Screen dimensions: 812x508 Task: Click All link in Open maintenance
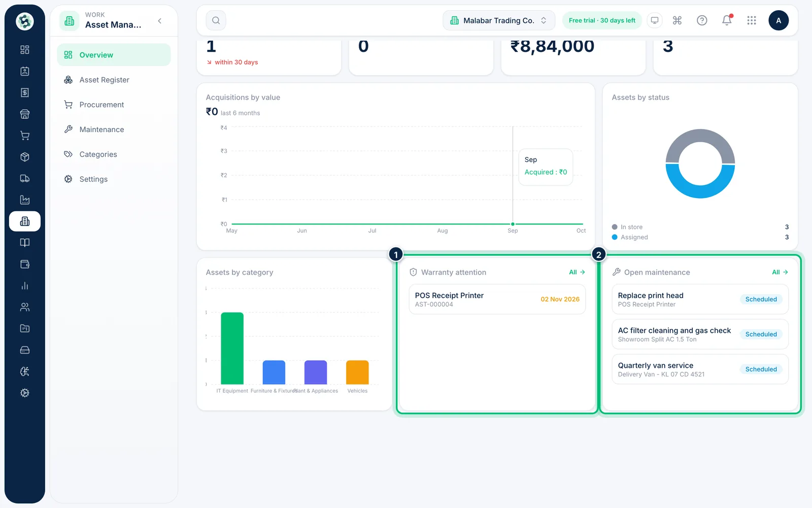[780, 272]
